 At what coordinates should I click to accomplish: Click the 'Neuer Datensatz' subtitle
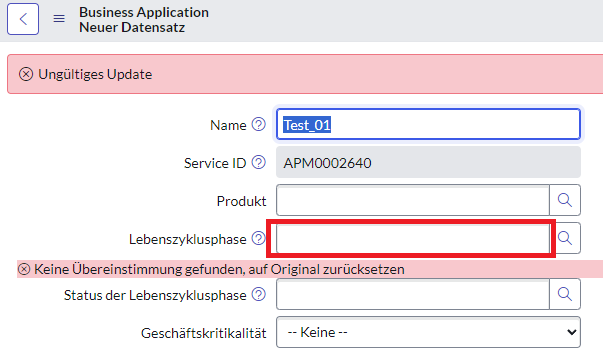click(132, 28)
